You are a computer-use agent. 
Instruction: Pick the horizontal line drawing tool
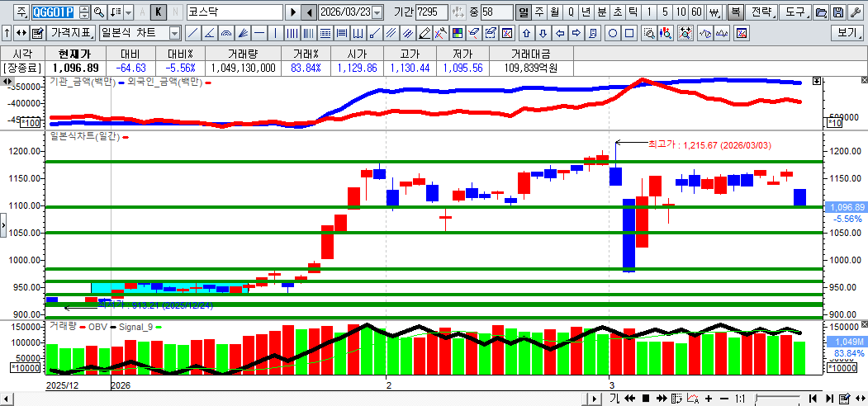[x=259, y=33]
